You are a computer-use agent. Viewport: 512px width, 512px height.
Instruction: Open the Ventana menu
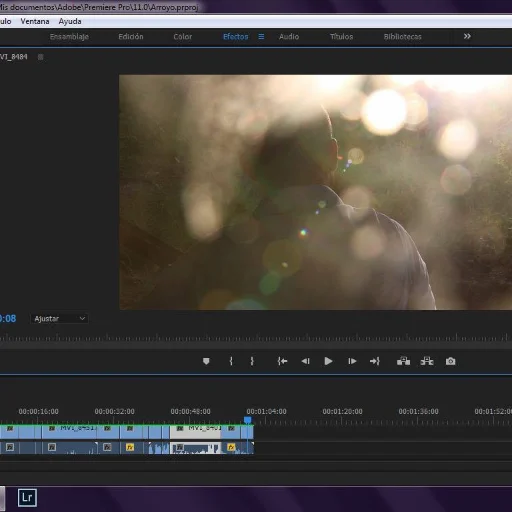[35, 21]
